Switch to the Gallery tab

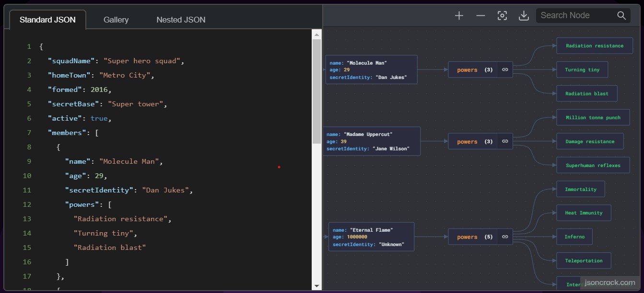coord(116,20)
